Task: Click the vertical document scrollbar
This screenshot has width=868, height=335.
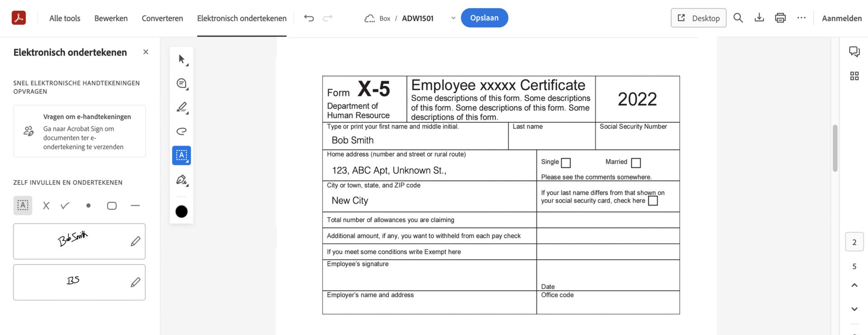Action: pyautogui.click(x=835, y=148)
